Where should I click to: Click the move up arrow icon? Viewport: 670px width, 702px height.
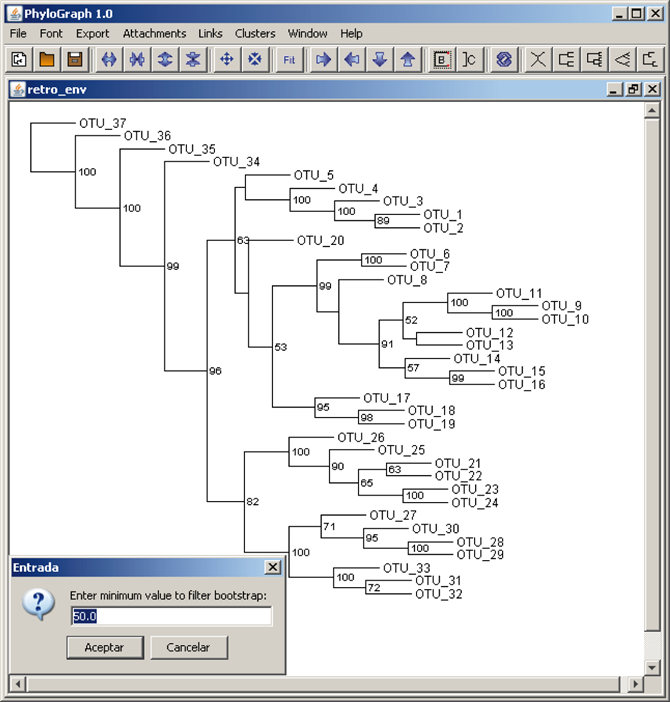click(x=407, y=59)
